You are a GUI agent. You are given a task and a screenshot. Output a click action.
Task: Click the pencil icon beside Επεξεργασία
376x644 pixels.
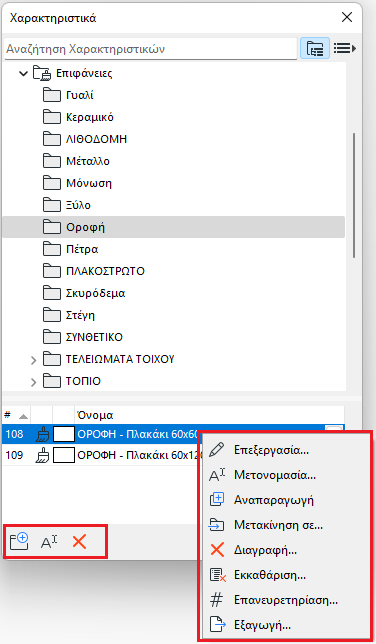pyautogui.click(x=217, y=450)
